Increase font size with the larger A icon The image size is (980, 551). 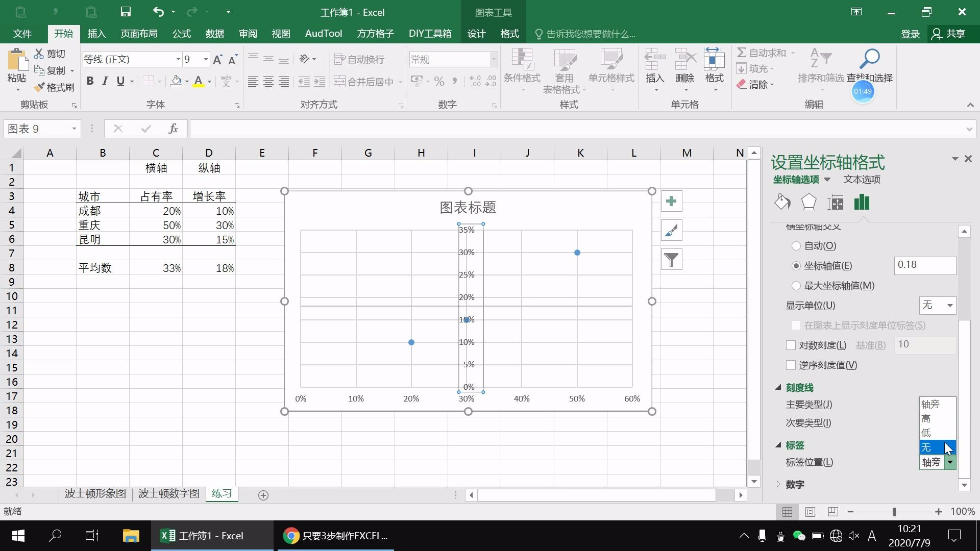click(x=217, y=60)
